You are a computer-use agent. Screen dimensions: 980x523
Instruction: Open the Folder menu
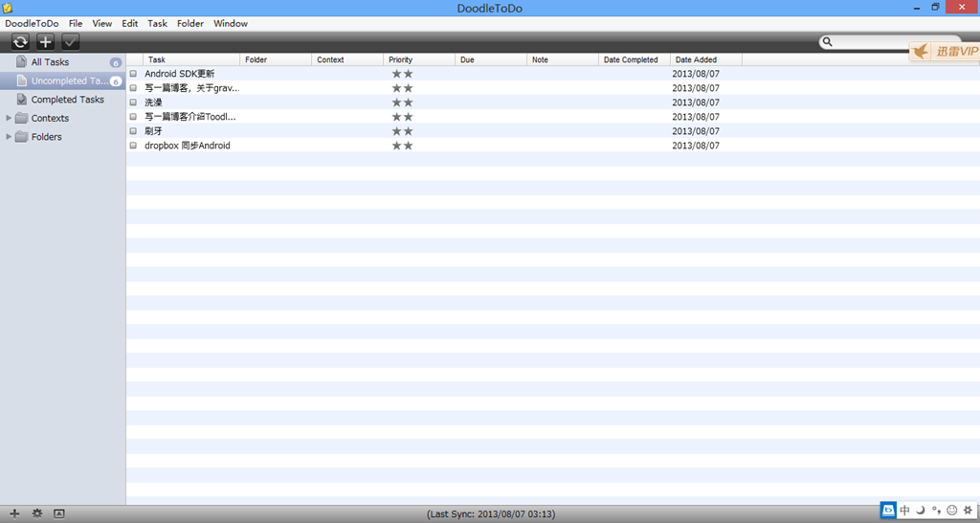coord(190,23)
